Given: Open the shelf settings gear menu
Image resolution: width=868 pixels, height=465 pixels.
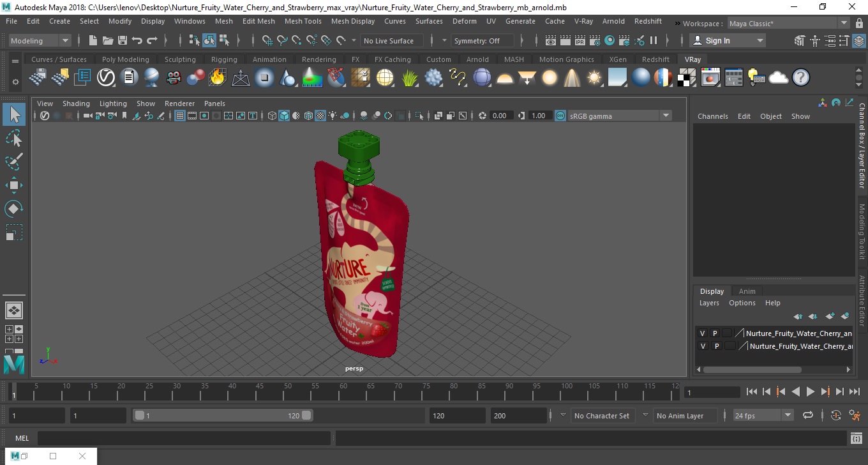Looking at the screenshot, I should pyautogui.click(x=15, y=82).
